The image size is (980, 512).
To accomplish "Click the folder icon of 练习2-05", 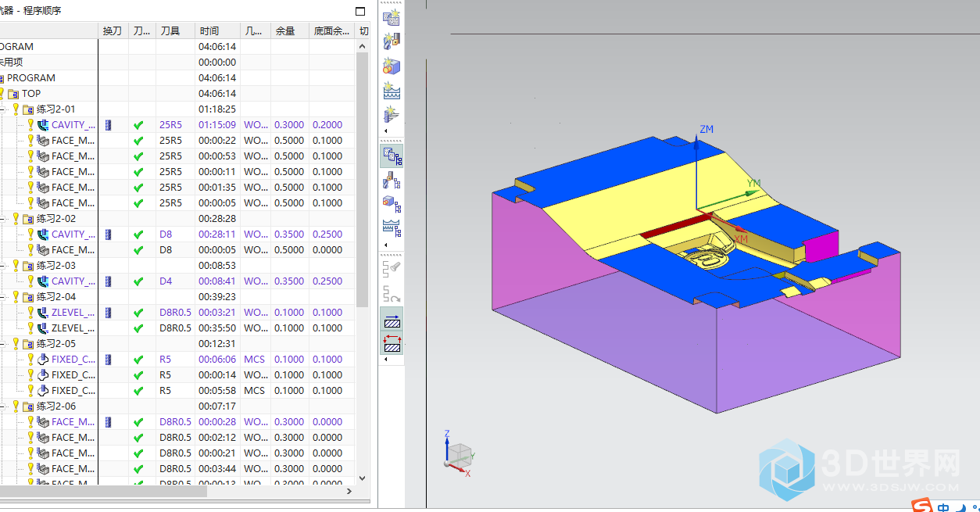I will pyautogui.click(x=28, y=343).
